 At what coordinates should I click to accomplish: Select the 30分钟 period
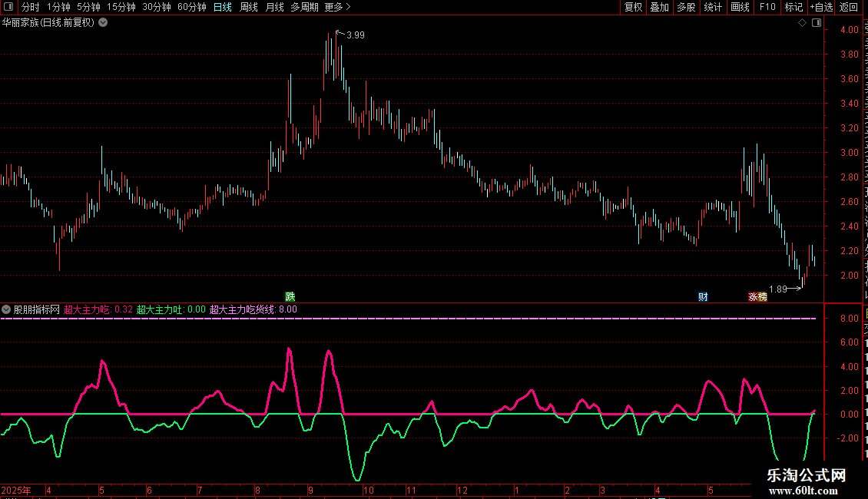(x=156, y=7)
